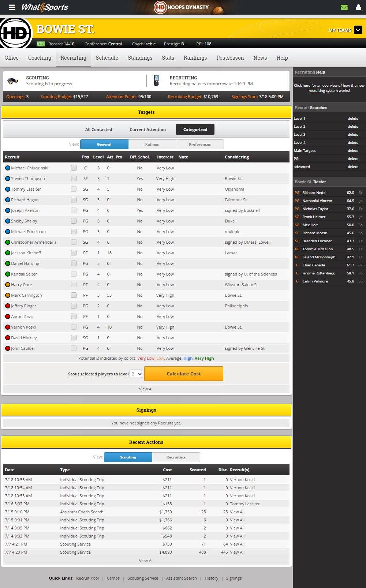Open the green mail inbox icon
The width and height of the screenshot is (366, 588).
tap(344, 7)
